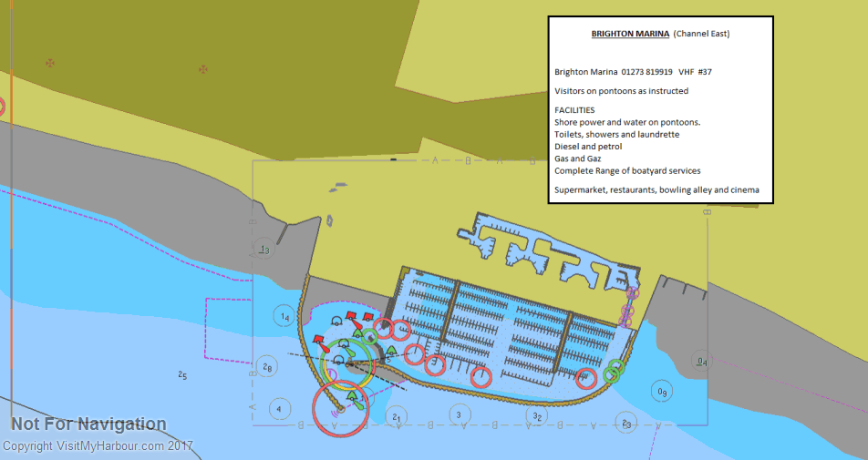Click the circled depth sounding 4

pos(280,409)
